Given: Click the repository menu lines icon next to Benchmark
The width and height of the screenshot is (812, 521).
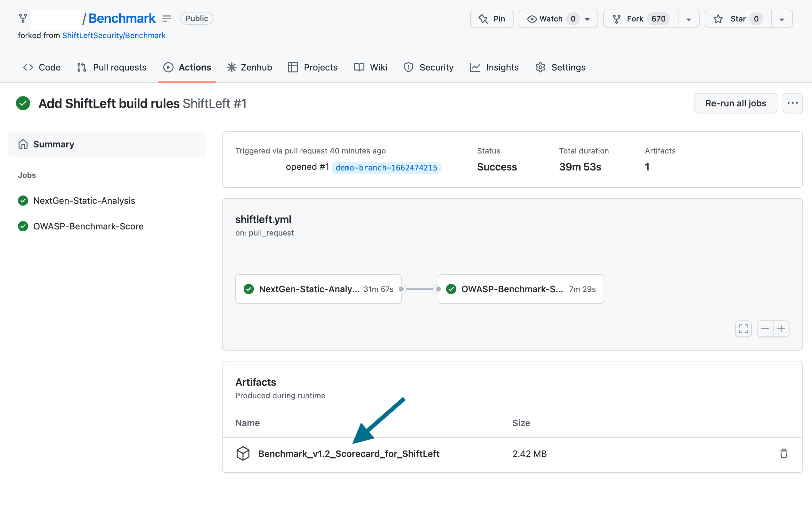Looking at the screenshot, I should tap(167, 19).
